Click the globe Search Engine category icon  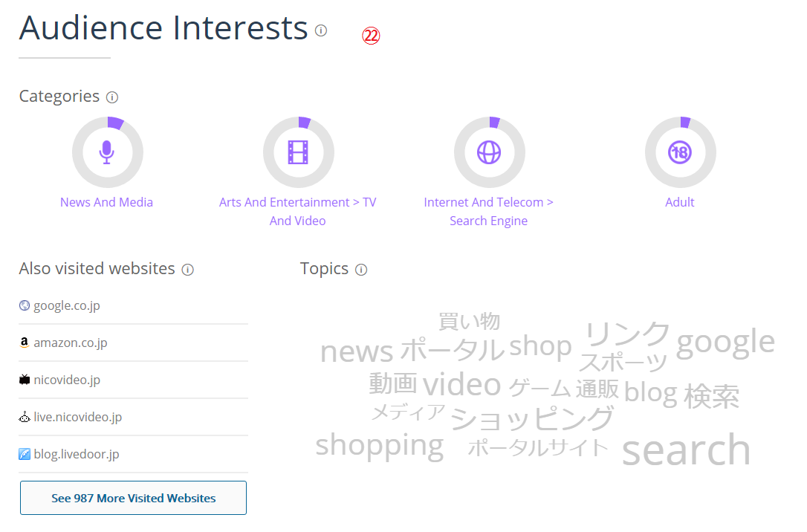pyautogui.click(x=489, y=152)
